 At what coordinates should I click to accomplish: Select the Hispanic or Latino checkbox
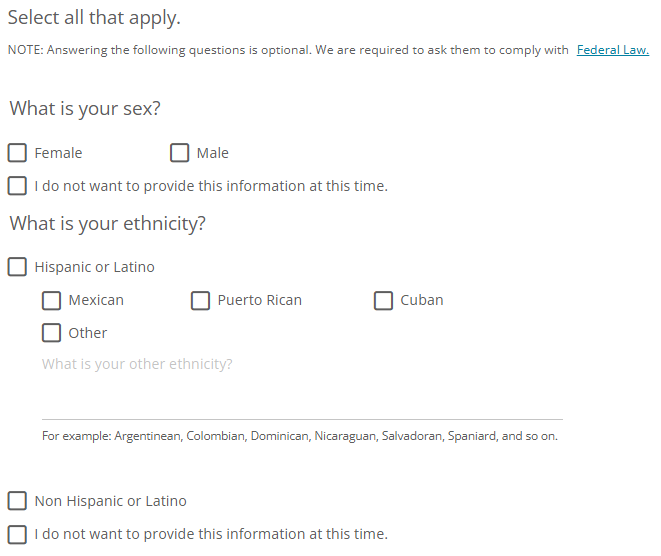pos(17,267)
